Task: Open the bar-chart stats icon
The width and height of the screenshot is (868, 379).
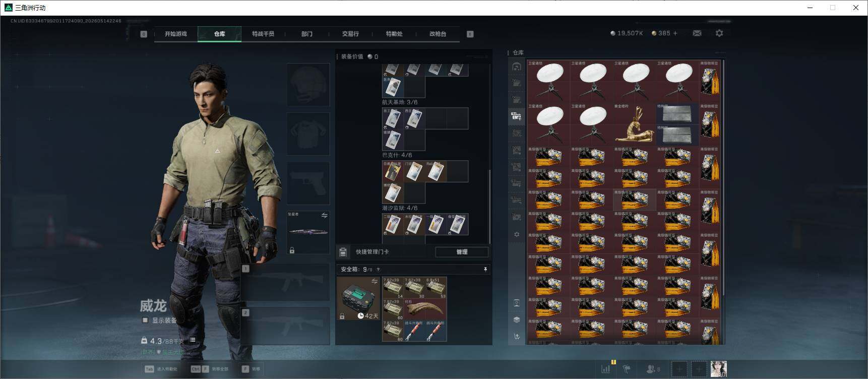Action: coord(606,369)
